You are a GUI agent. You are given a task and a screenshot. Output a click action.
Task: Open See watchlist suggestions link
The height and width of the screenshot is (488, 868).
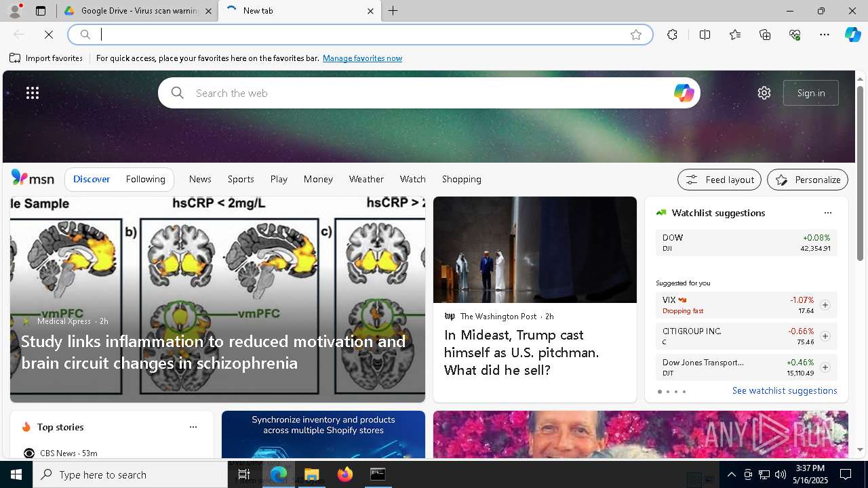tap(785, 390)
